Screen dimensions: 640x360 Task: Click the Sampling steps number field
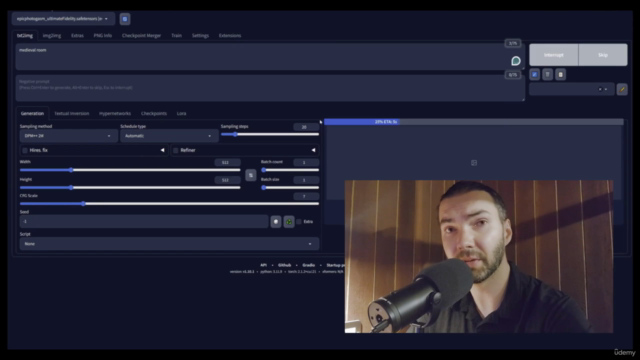pos(306,127)
